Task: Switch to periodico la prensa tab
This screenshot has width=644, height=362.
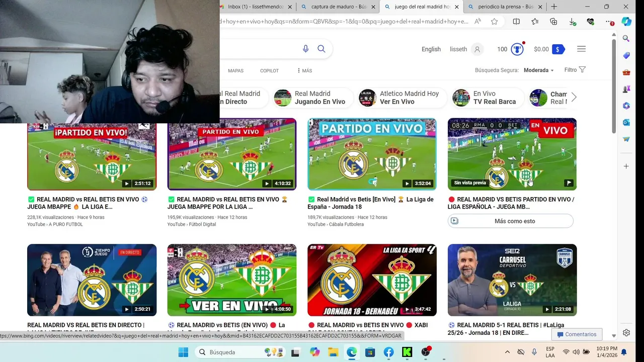Action: point(505,7)
